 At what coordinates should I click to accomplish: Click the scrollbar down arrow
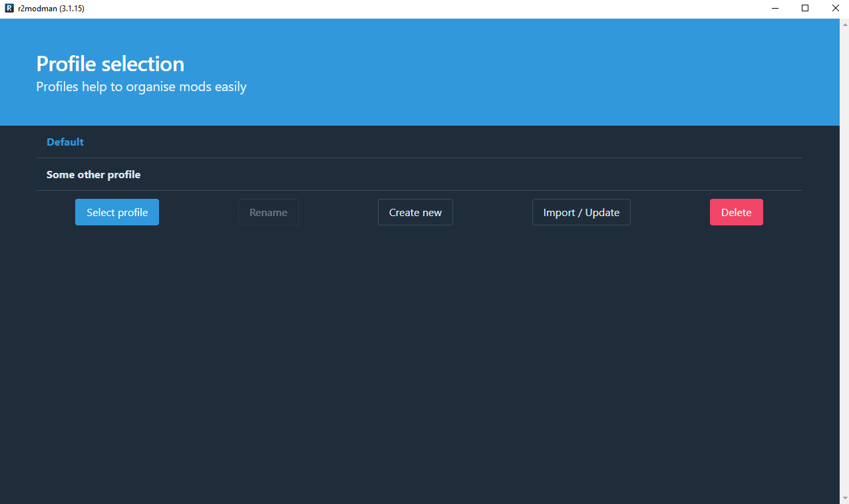coord(844,498)
